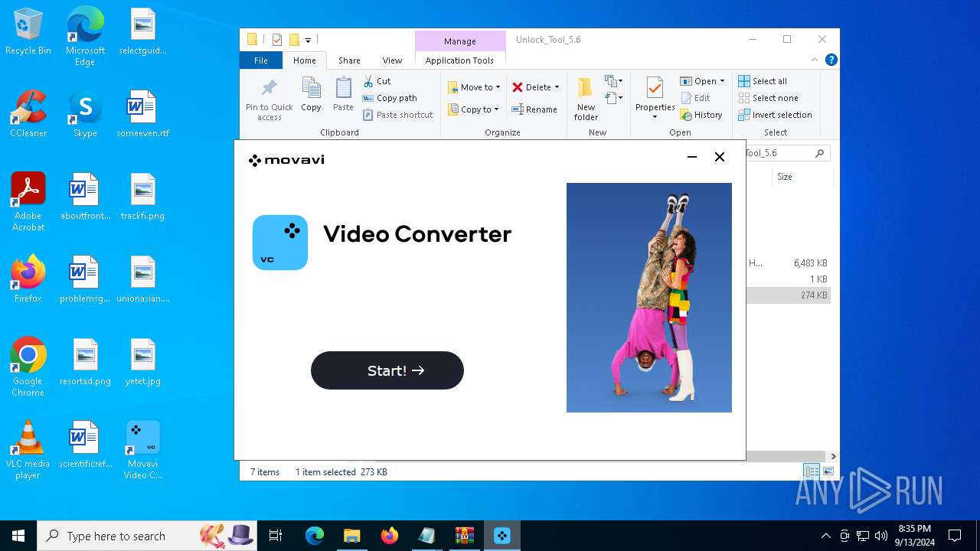
Task: Click the Properties quick access toolbar icon
Action: coord(277,40)
